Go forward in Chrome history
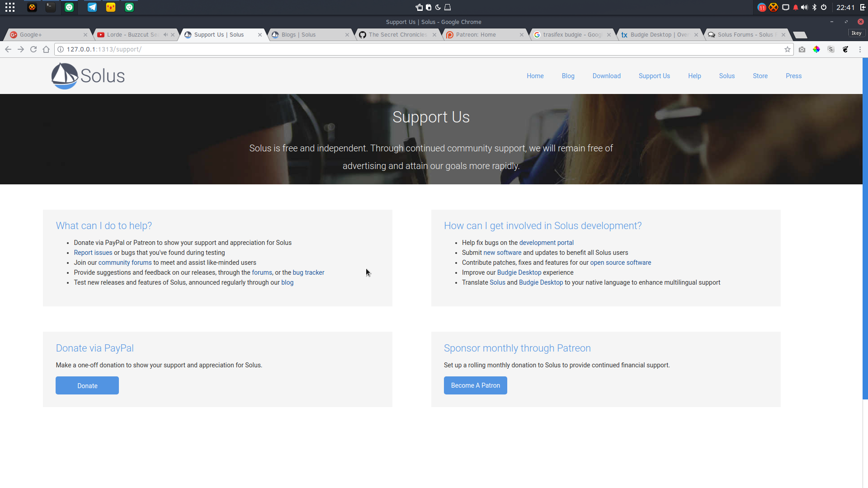868x488 pixels. point(21,49)
